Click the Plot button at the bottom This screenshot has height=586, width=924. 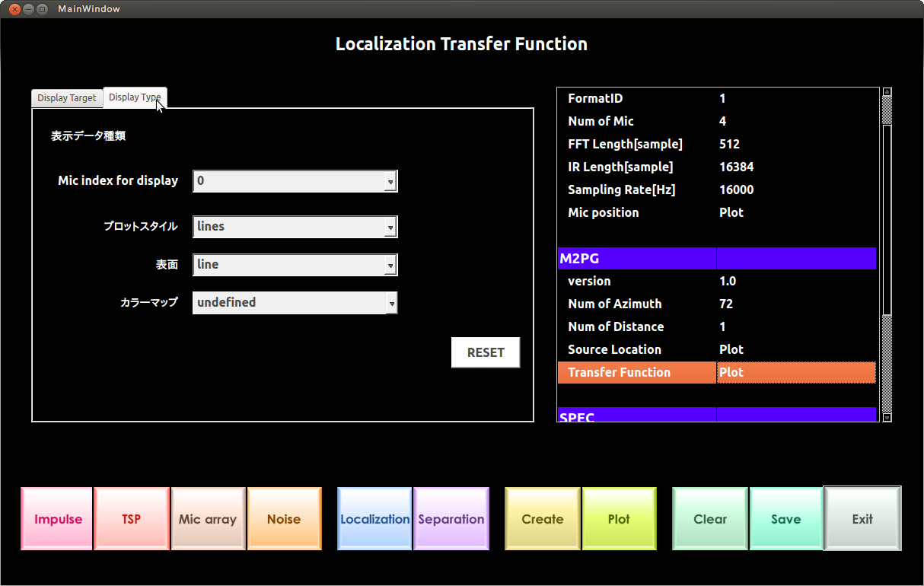619,518
